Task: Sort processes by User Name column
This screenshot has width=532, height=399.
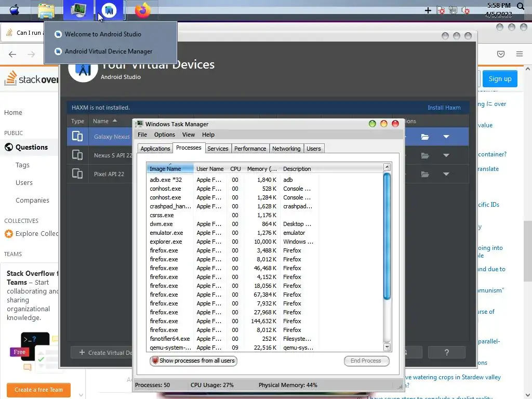Action: (210, 169)
